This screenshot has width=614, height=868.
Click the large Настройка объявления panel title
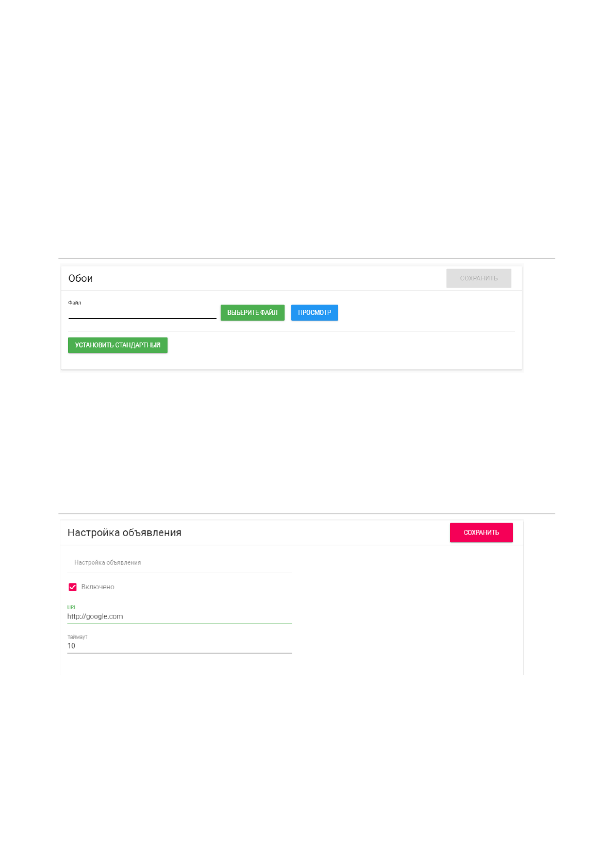(124, 533)
